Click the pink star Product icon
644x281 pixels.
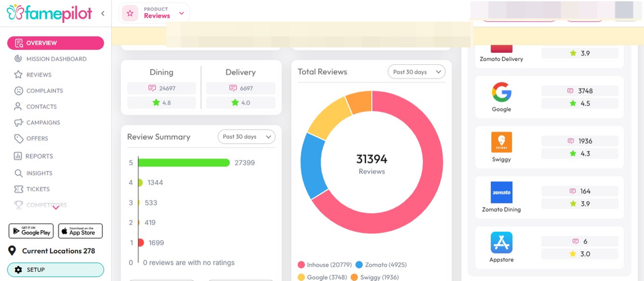pos(130,13)
